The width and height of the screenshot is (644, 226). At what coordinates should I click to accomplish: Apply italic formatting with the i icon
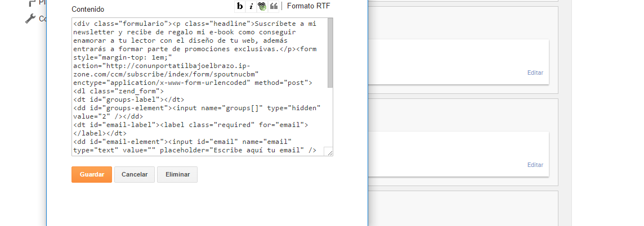pos(251,6)
